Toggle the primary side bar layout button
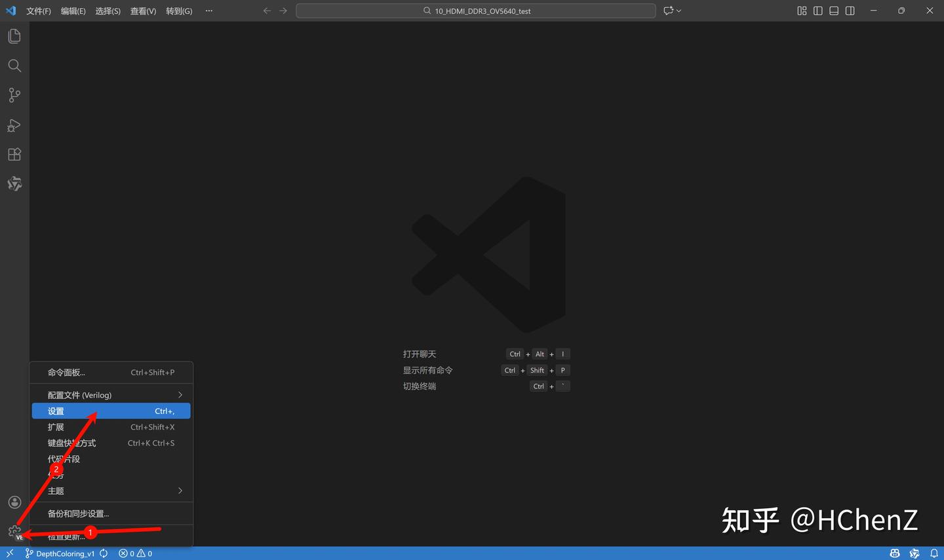Viewport: 944px width, 560px height. 817,10
